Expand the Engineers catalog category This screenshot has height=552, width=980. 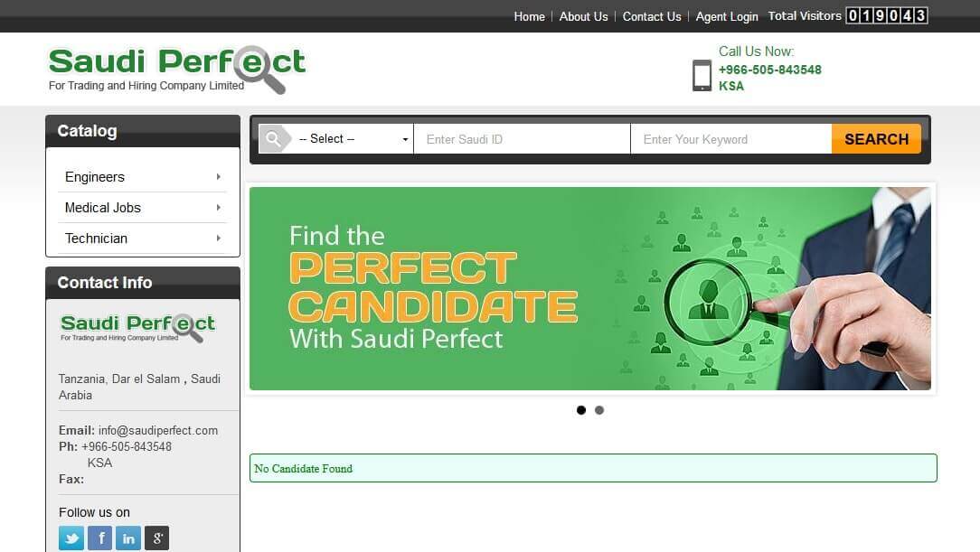pyautogui.click(x=142, y=177)
